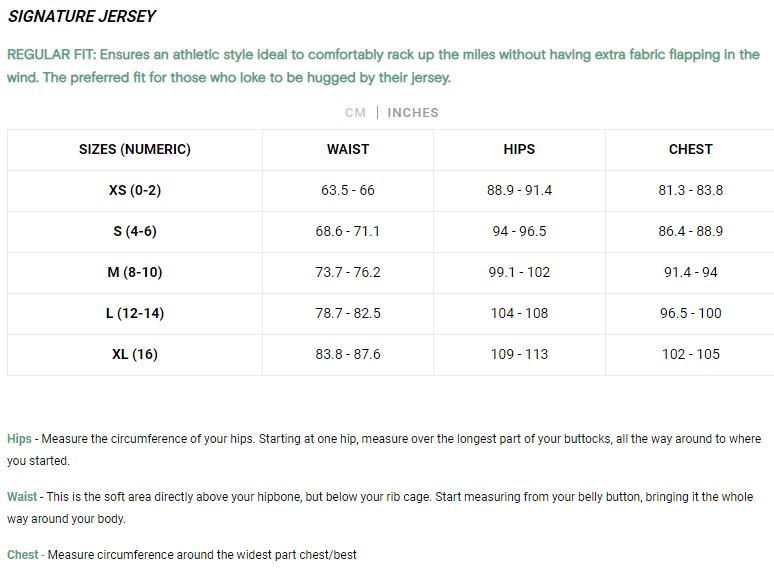
Task: Switch measurement units to CM
Action: pos(355,112)
